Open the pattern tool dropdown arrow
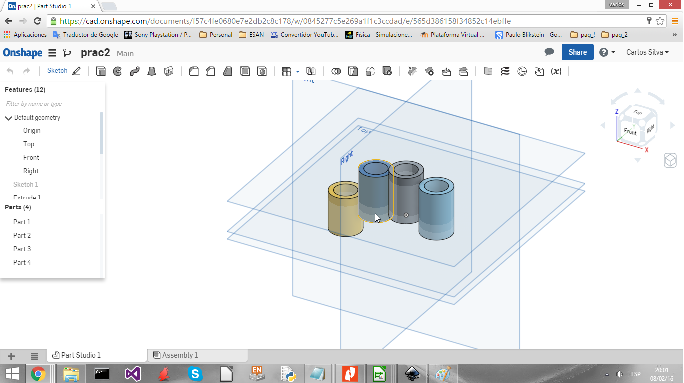The width and height of the screenshot is (684, 383). tap(298, 72)
